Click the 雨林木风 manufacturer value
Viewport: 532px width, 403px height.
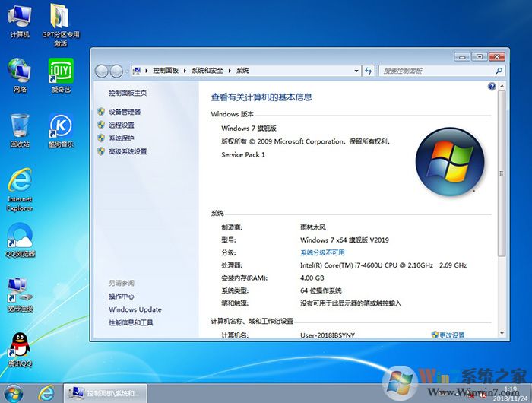pos(313,227)
